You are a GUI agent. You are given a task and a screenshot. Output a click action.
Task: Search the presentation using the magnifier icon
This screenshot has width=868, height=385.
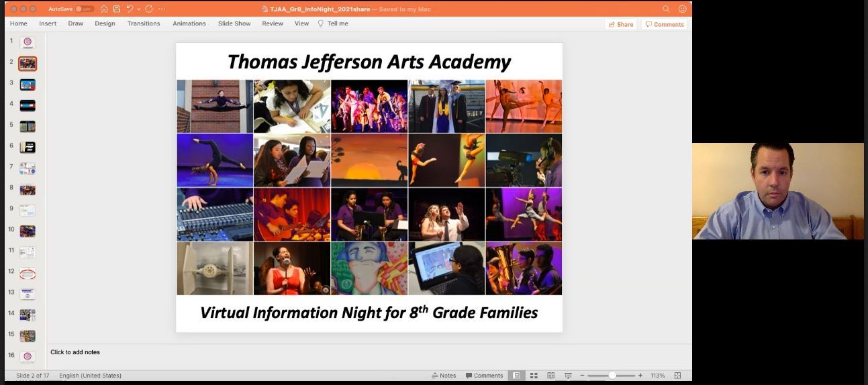tap(666, 9)
